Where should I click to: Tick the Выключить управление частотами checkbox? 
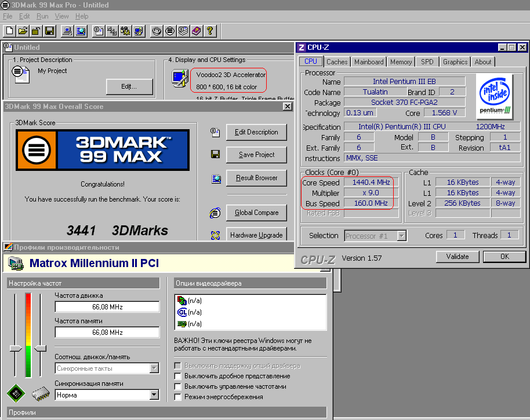[177, 386]
